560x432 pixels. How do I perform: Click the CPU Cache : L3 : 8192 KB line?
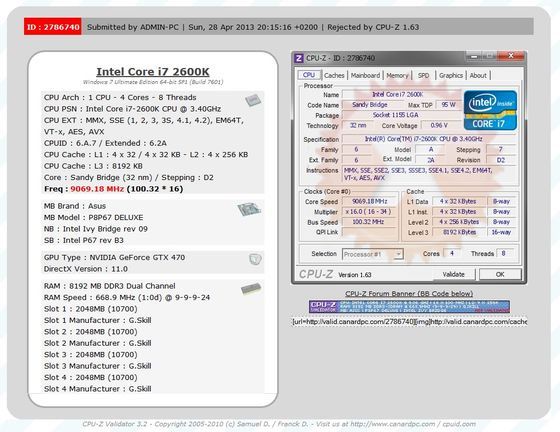[93, 166]
